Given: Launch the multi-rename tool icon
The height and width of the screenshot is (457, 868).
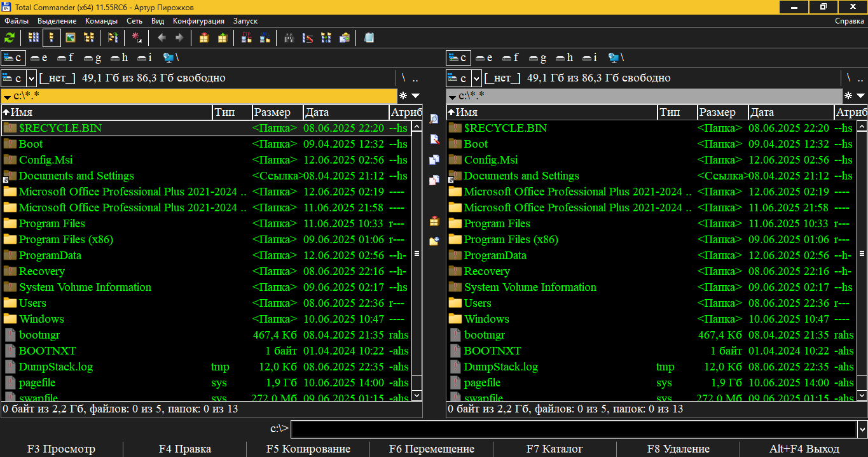Looking at the screenshot, I should (307, 38).
